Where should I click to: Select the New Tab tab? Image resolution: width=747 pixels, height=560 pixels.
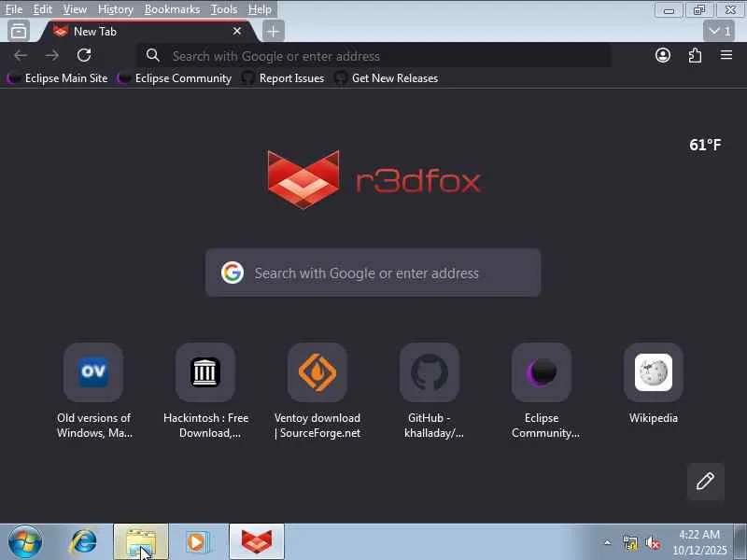pos(148,32)
